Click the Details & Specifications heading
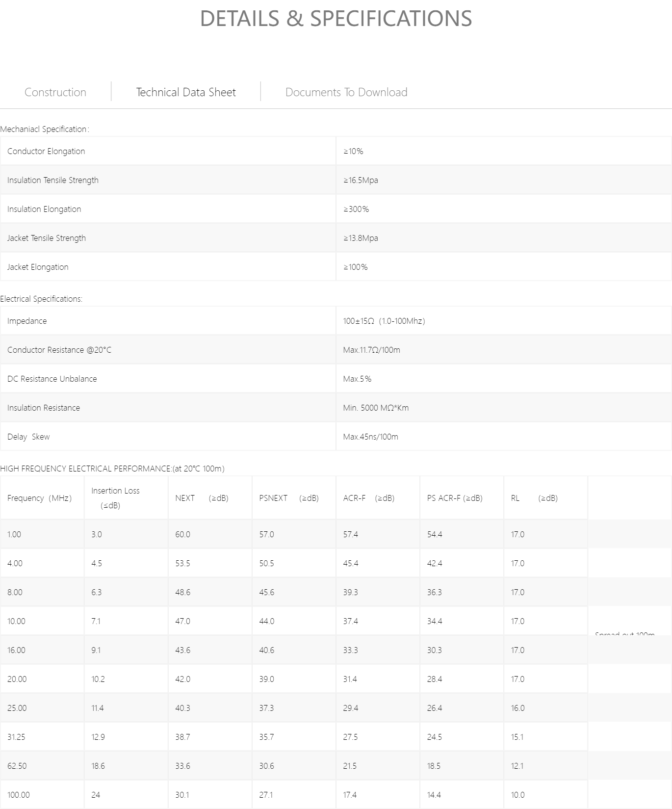 336,19
